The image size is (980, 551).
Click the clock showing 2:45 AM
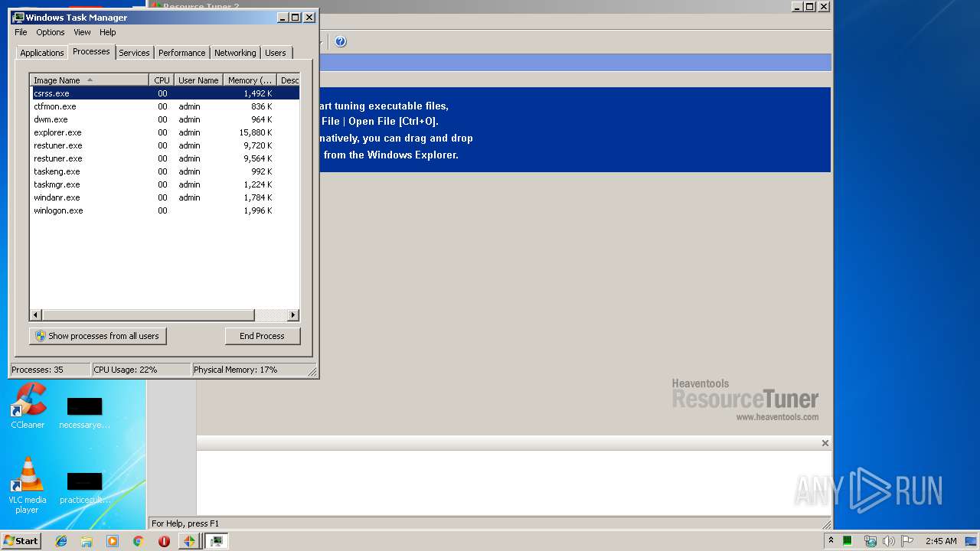[x=941, y=541]
